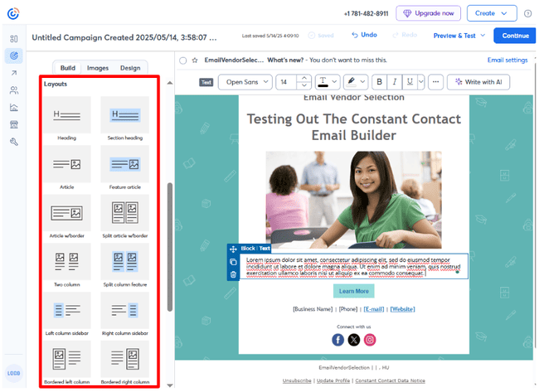Click the scroll down arrow of layouts panel
The width and height of the screenshot is (539, 392).
click(170, 385)
